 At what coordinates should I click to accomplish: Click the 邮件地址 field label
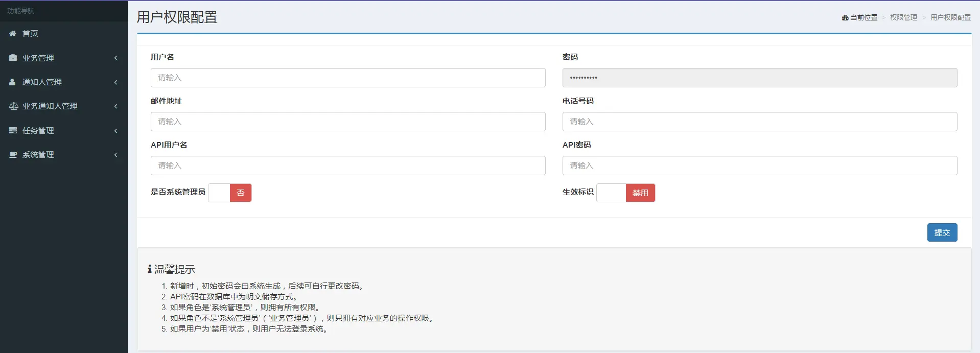(x=166, y=101)
